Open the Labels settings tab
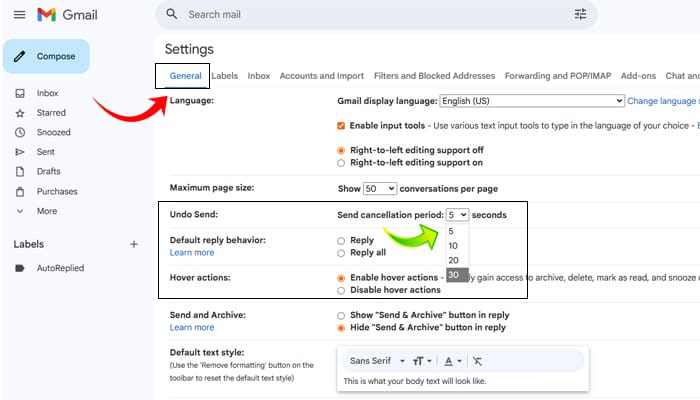700x400 pixels. pos(225,76)
